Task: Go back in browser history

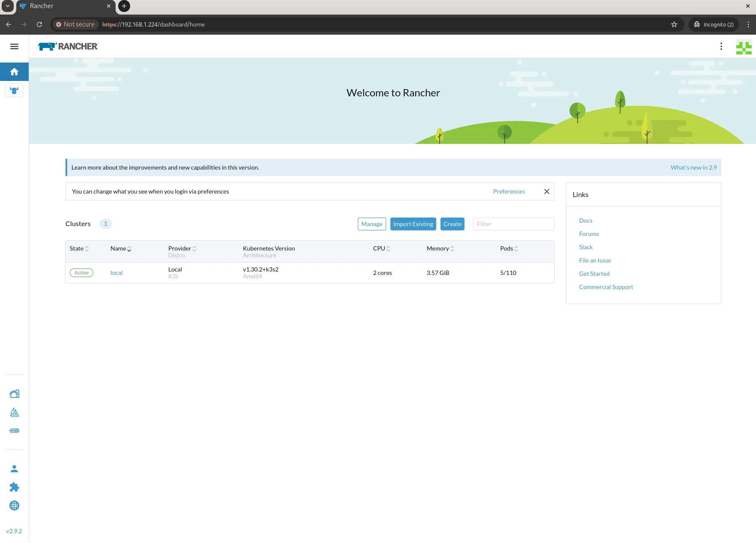Action: click(x=9, y=24)
